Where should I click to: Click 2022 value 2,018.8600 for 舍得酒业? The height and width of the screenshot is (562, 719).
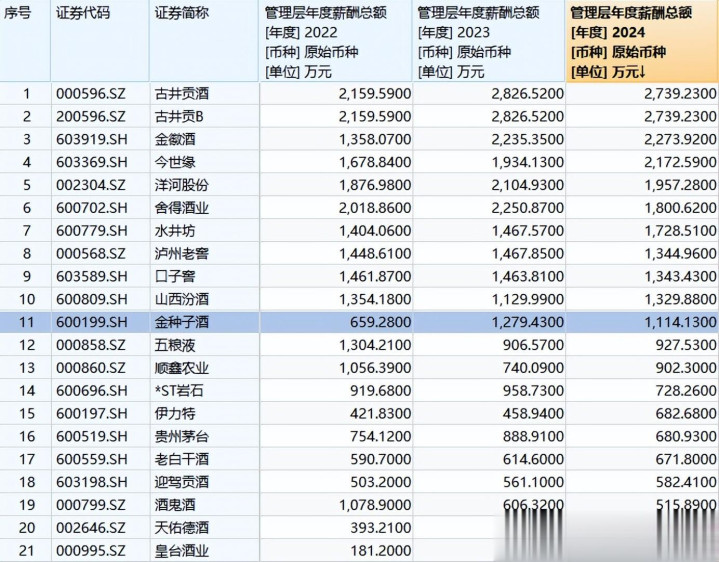[375, 208]
